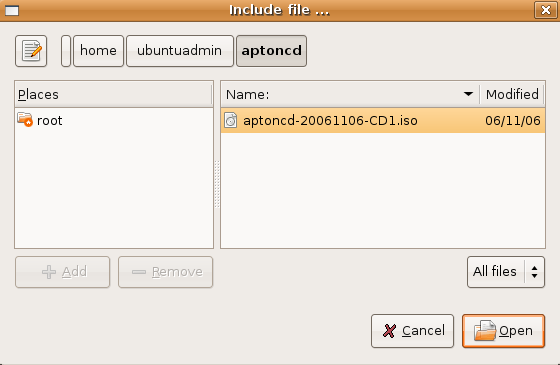The height and width of the screenshot is (365, 560).
Task: Select the aptoncd path segment
Action: 271,51
